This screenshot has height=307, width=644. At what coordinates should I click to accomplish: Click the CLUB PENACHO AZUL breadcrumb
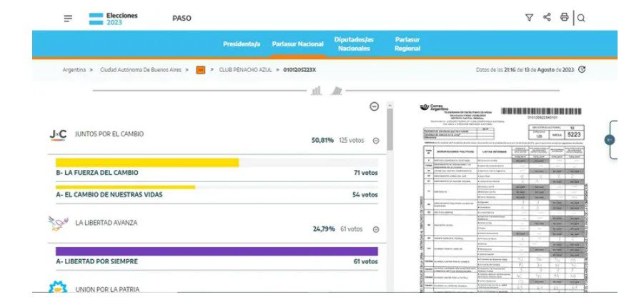pos(244,70)
